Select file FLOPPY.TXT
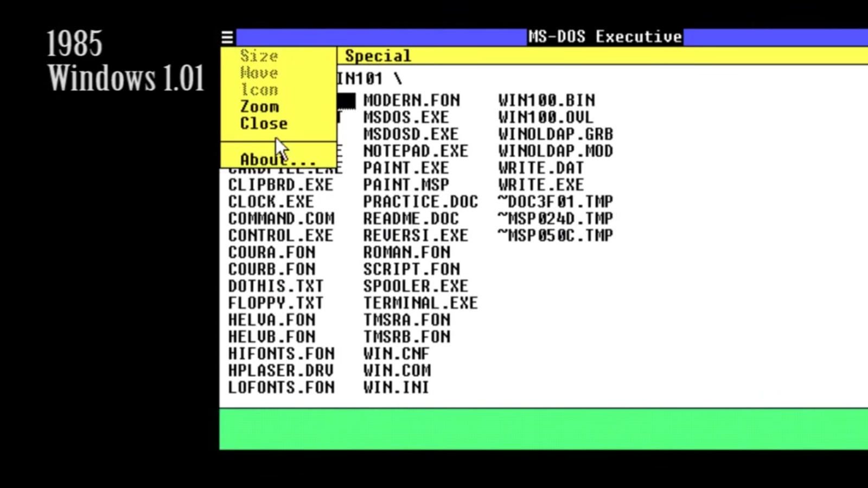 [276, 303]
